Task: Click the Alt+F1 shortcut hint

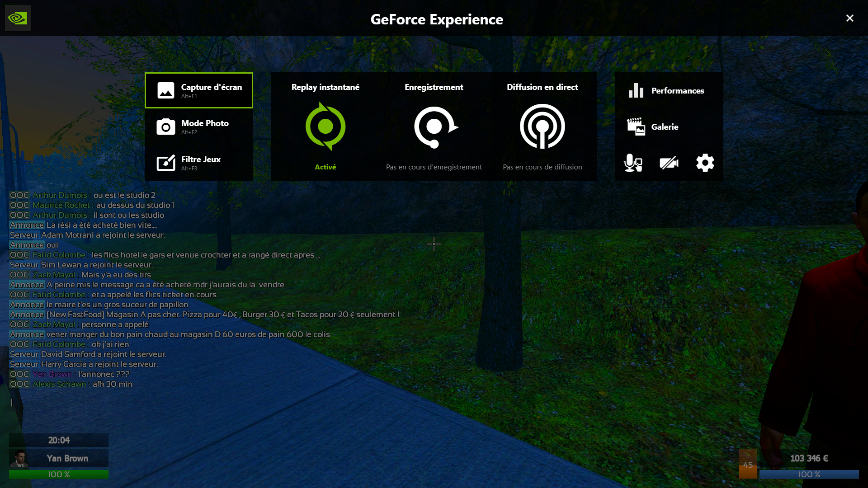Action: tap(189, 96)
